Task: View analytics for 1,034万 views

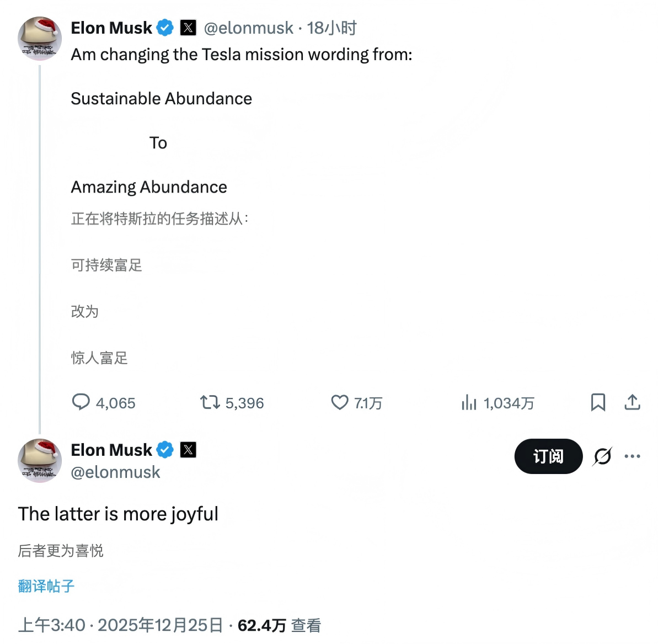Action: tap(469, 402)
